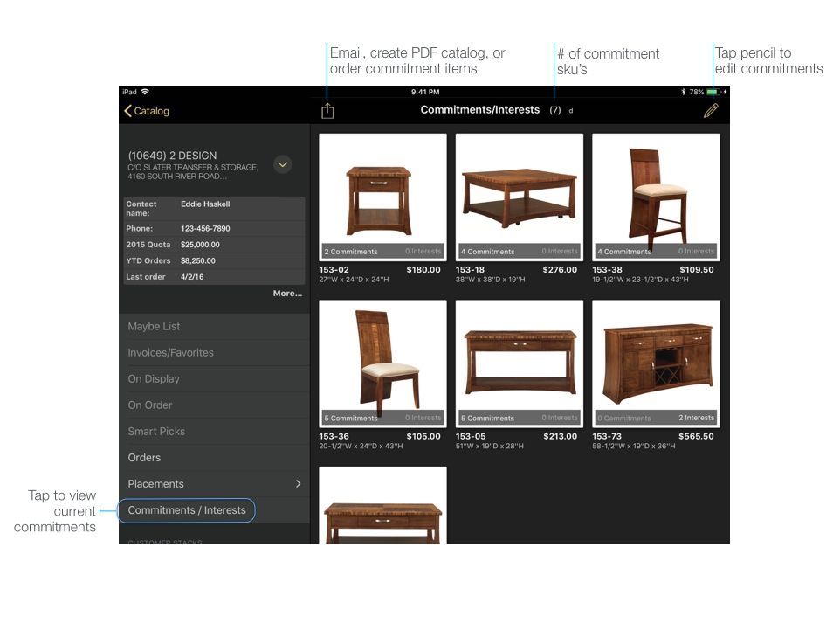
Task: Tap the 2 Interests label on 153-73
Action: click(697, 418)
